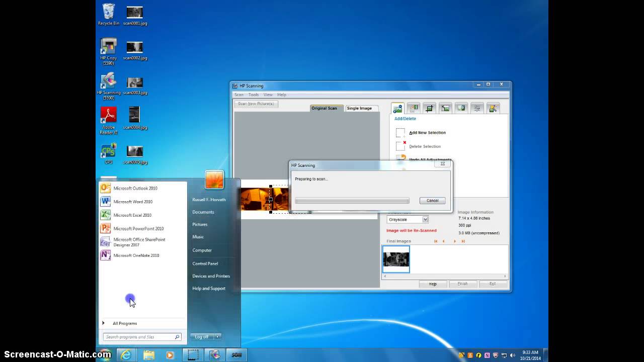
Task: Click the Help button at bottom of HP Scanning
Action: (433, 284)
